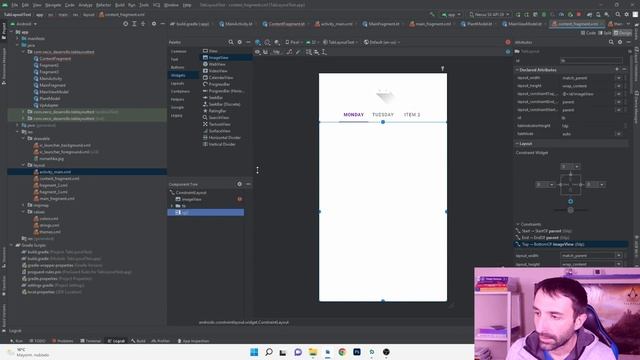The width and height of the screenshot is (640, 360).
Task: Click id input field in Attributes
Action: tap(591, 61)
